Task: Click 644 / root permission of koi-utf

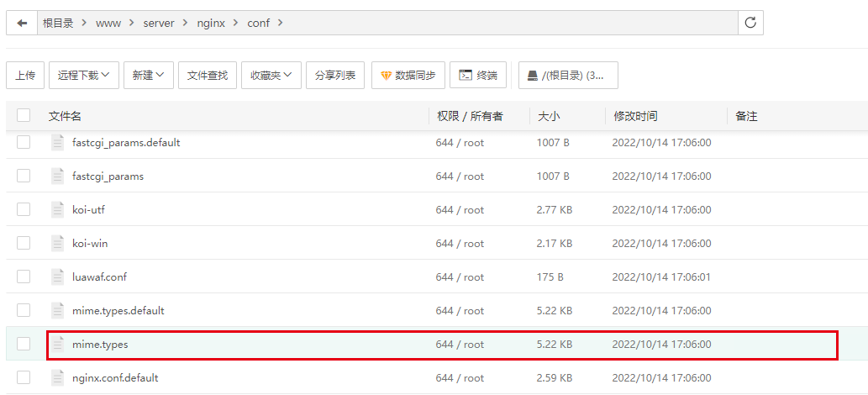Action: pyautogui.click(x=460, y=210)
